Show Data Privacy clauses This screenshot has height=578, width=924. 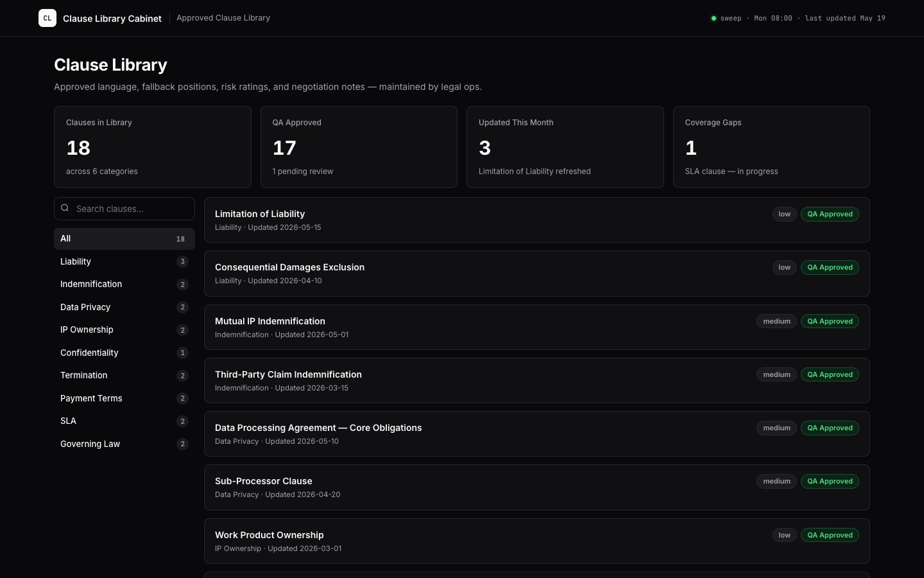coord(124,307)
